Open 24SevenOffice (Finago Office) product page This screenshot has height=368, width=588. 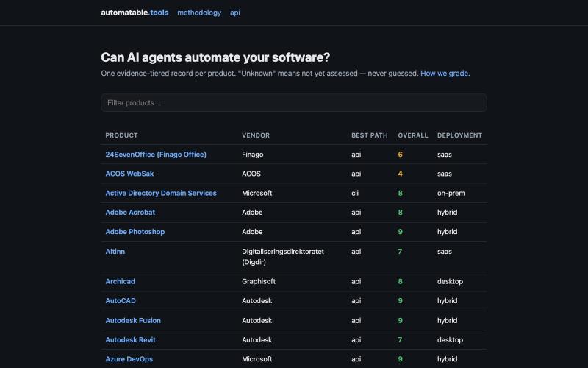tap(156, 155)
